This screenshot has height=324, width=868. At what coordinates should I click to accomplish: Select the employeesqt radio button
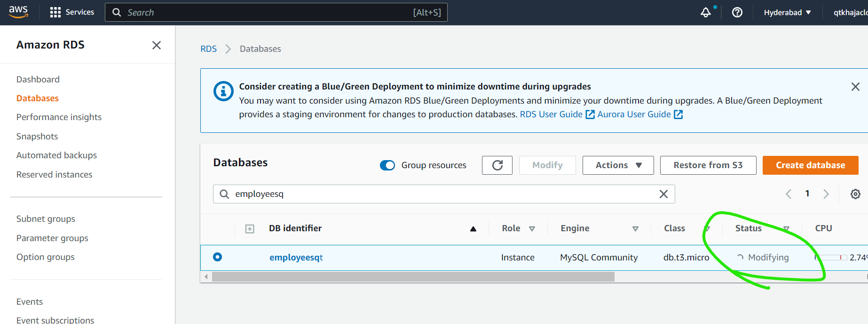click(x=217, y=257)
